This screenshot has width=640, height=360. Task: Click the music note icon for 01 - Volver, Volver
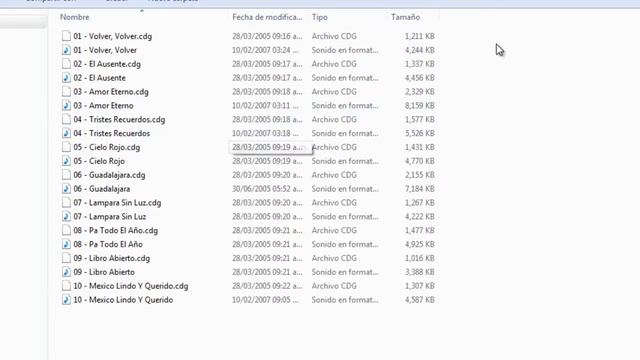pyautogui.click(x=66, y=50)
